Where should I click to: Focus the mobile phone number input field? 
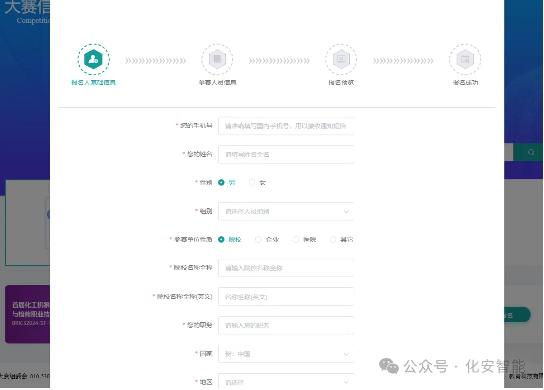(286, 126)
